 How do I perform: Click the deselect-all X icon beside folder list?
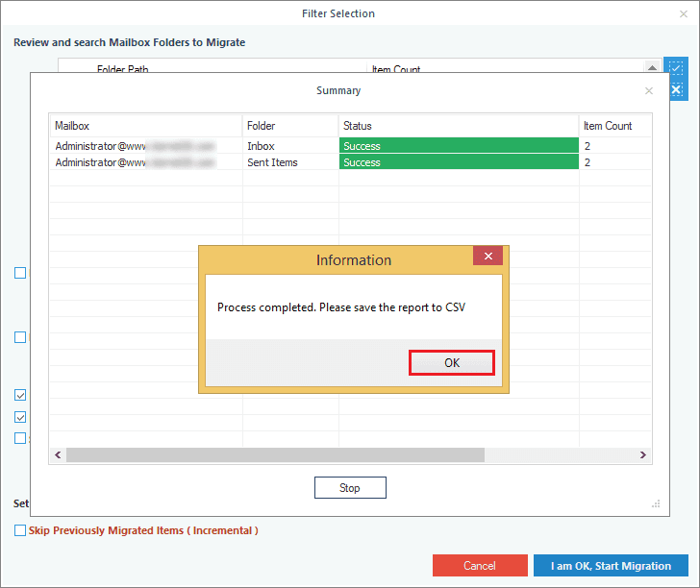point(676,89)
